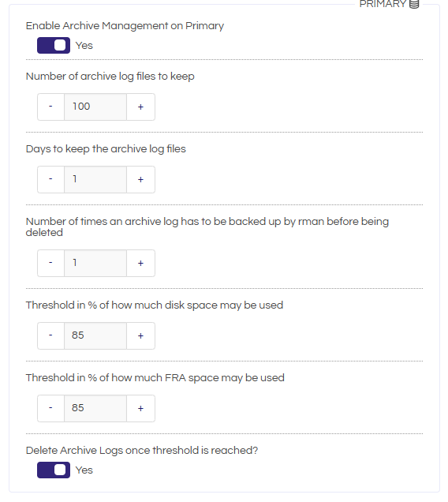Toggle Enable Archive Management on Primary
The height and width of the screenshot is (502, 448).
[54, 46]
